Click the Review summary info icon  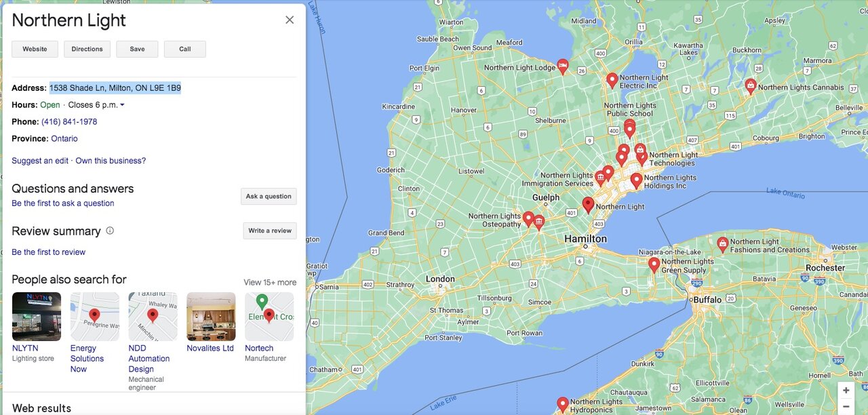coord(110,231)
